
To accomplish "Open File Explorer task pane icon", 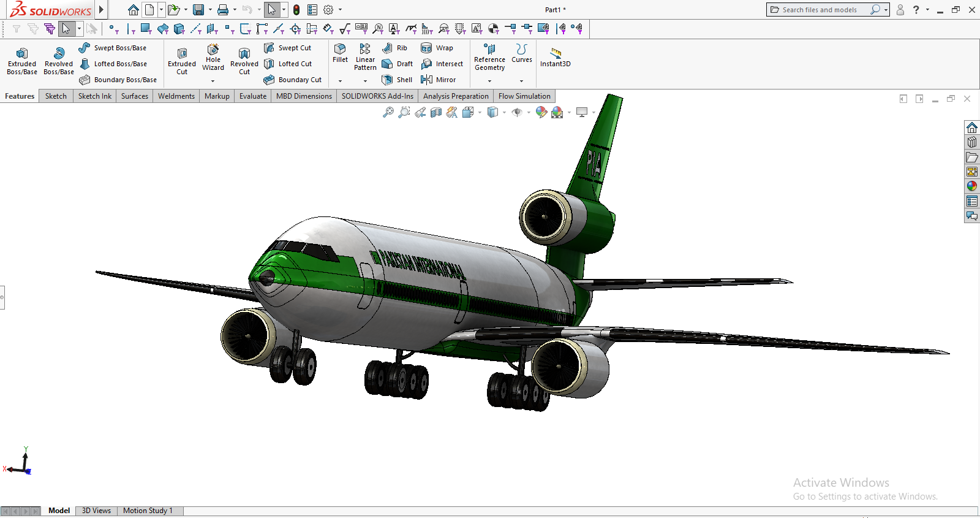I will [972, 157].
